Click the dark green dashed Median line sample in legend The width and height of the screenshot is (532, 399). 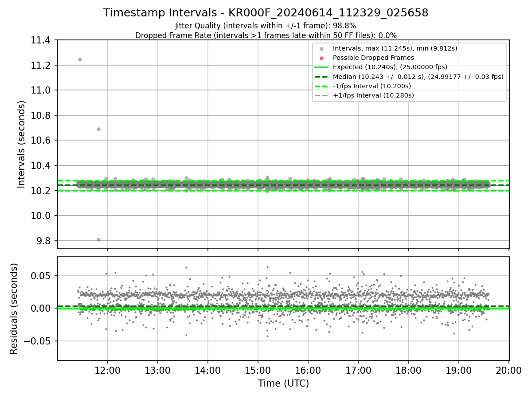point(322,77)
